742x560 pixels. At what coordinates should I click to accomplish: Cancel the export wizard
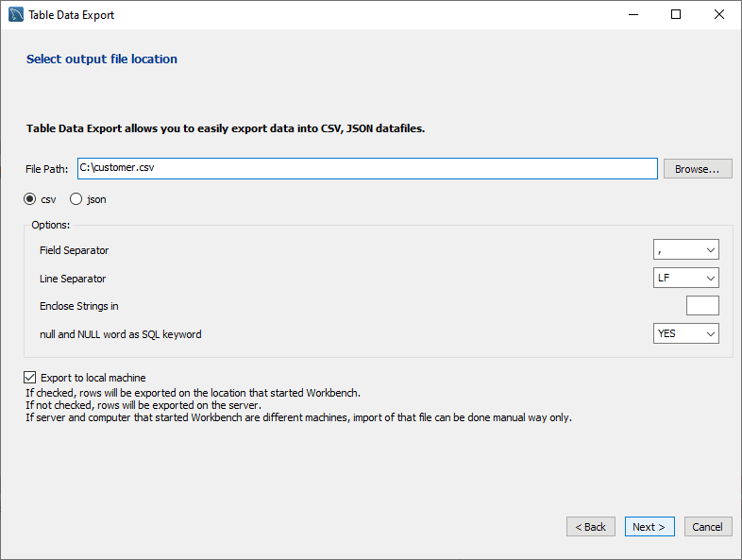pos(708,526)
